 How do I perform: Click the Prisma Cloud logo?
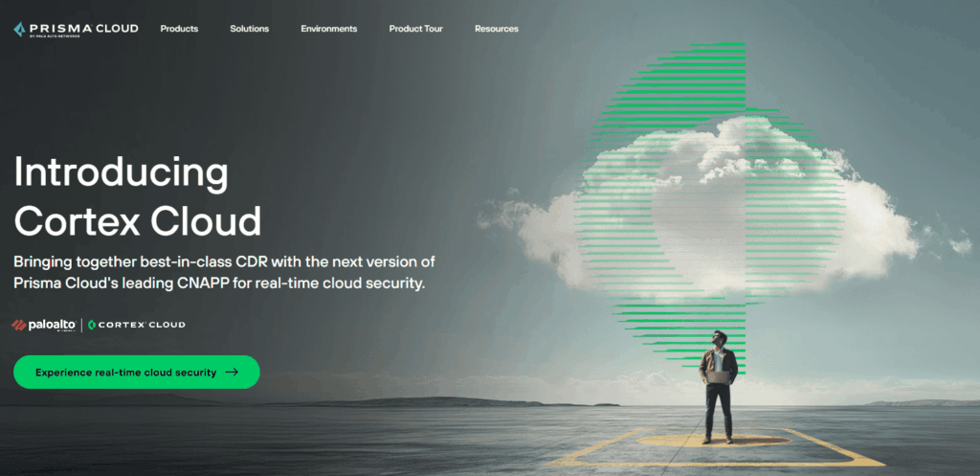pyautogui.click(x=76, y=30)
